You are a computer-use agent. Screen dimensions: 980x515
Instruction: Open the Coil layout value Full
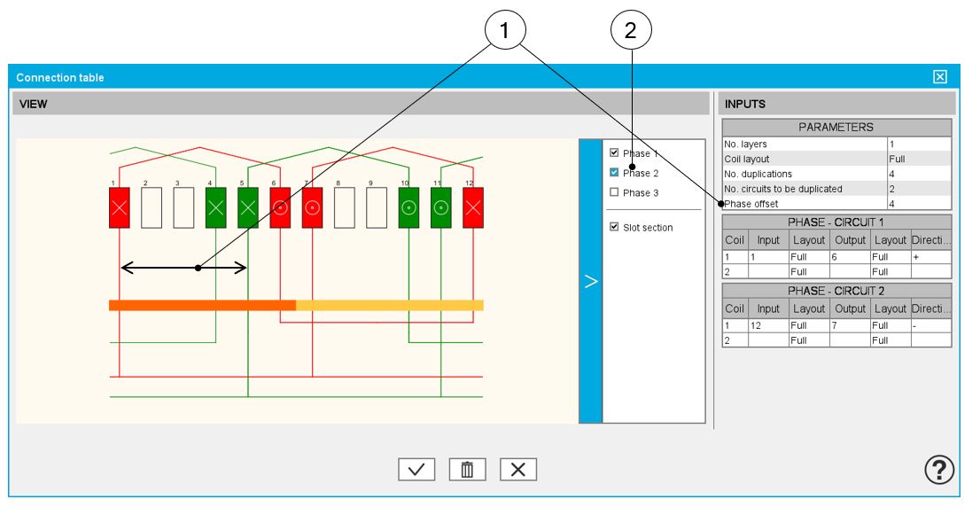tap(918, 159)
